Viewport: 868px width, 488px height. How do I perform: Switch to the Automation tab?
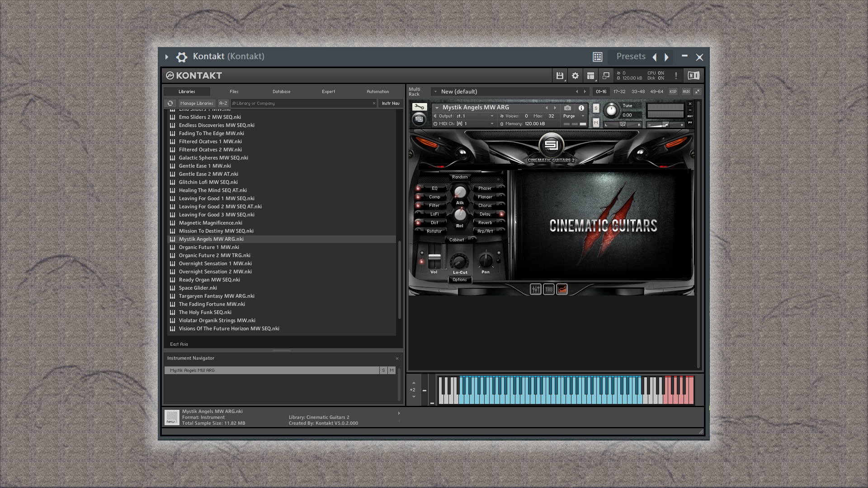(x=377, y=92)
